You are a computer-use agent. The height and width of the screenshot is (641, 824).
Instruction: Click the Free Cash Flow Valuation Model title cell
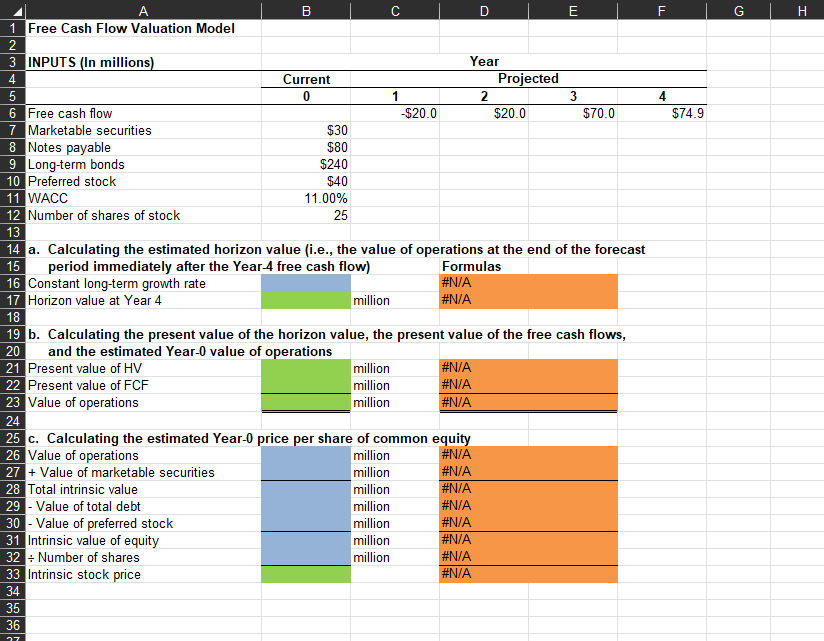[x=143, y=28]
